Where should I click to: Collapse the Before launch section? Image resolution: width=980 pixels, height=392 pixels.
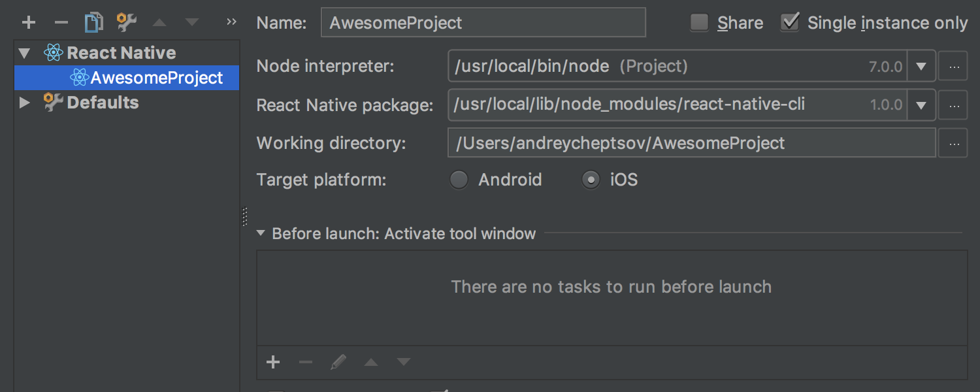pos(261,233)
